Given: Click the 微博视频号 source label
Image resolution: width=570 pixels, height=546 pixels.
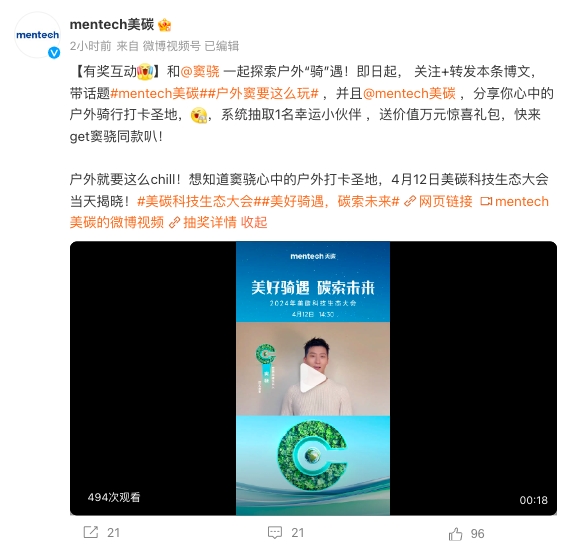Looking at the screenshot, I should [172, 46].
